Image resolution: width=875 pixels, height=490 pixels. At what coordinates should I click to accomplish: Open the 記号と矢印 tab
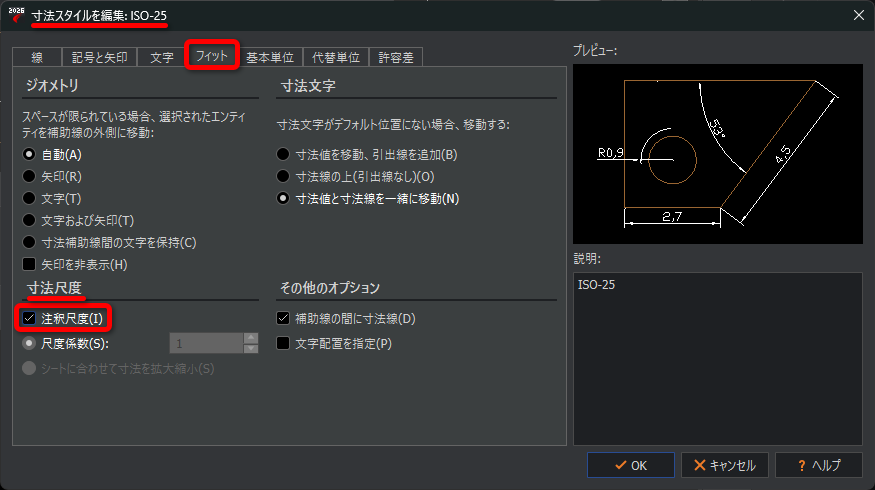pyautogui.click(x=99, y=57)
